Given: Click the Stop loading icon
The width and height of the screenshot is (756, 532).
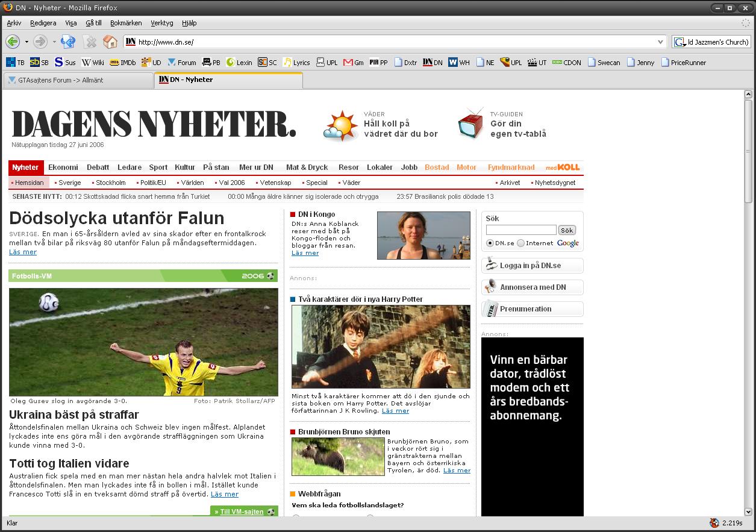Looking at the screenshot, I should point(90,42).
